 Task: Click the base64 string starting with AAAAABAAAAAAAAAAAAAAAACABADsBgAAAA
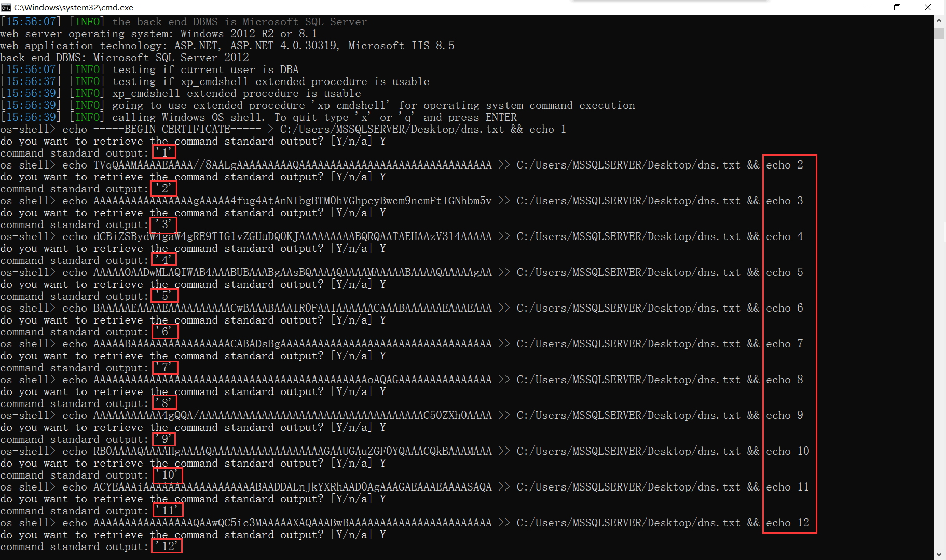click(x=293, y=344)
